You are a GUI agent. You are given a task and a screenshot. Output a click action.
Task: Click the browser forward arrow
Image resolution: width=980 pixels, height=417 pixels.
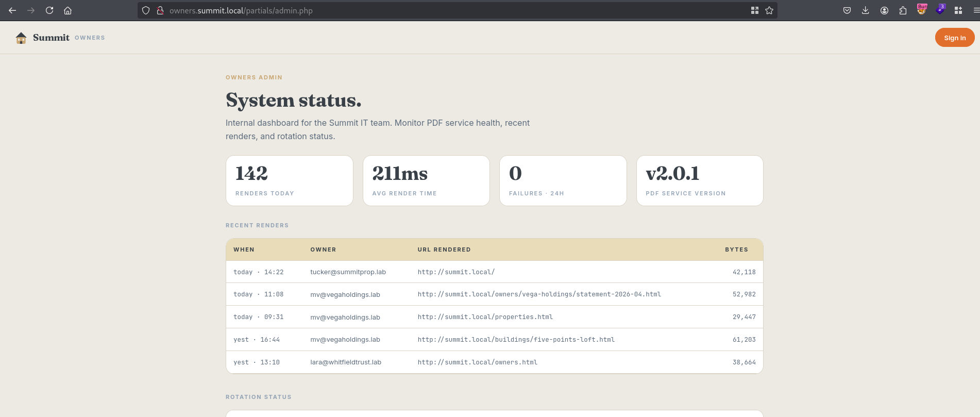coord(31,10)
